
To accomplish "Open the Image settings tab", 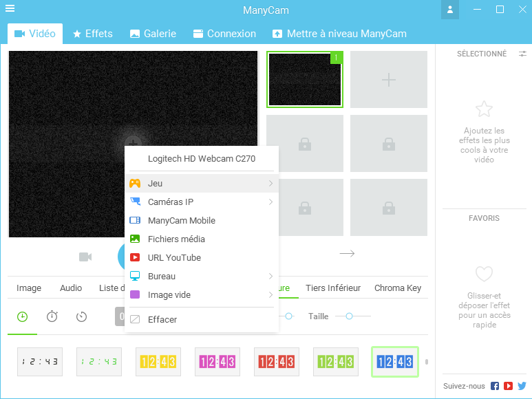I will (29, 288).
